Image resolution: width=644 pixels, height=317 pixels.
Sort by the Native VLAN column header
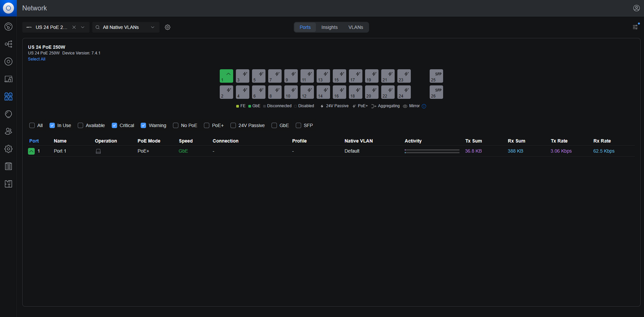click(x=358, y=141)
